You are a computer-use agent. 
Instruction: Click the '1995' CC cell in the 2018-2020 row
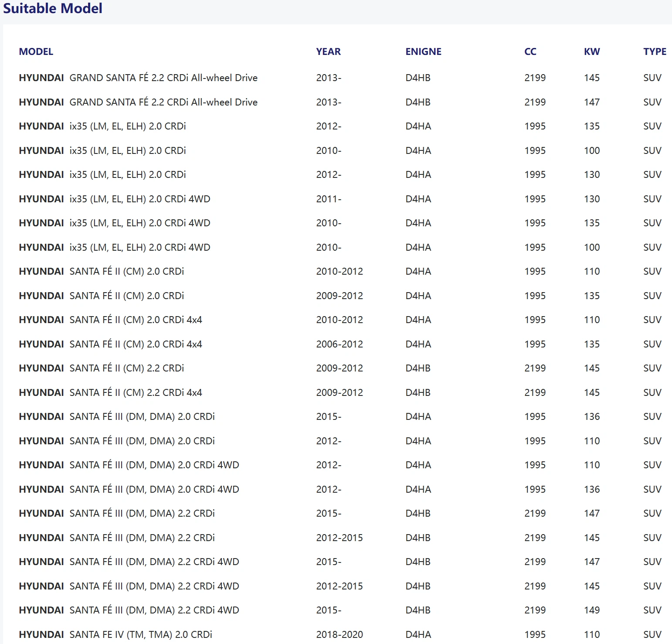tap(535, 634)
